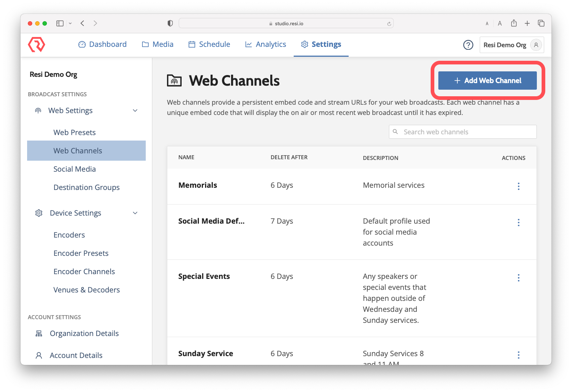The image size is (572, 392).
Task: Open Venues & Decoders in the sidebar
Action: (x=87, y=290)
